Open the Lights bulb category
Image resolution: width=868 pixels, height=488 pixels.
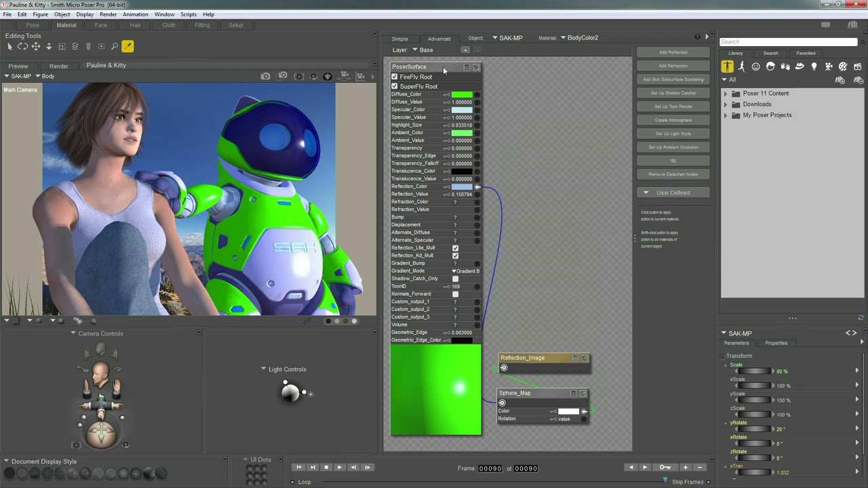coord(814,66)
